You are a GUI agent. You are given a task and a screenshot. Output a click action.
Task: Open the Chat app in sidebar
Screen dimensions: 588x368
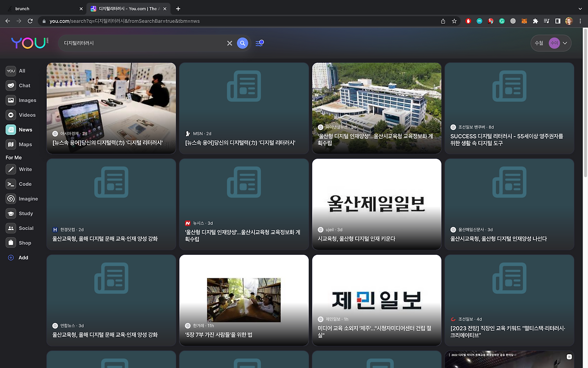point(18,86)
